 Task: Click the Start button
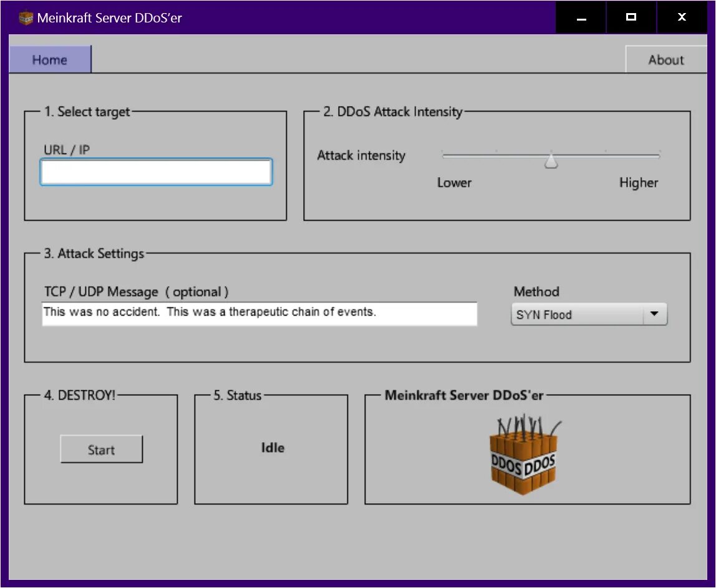102,449
